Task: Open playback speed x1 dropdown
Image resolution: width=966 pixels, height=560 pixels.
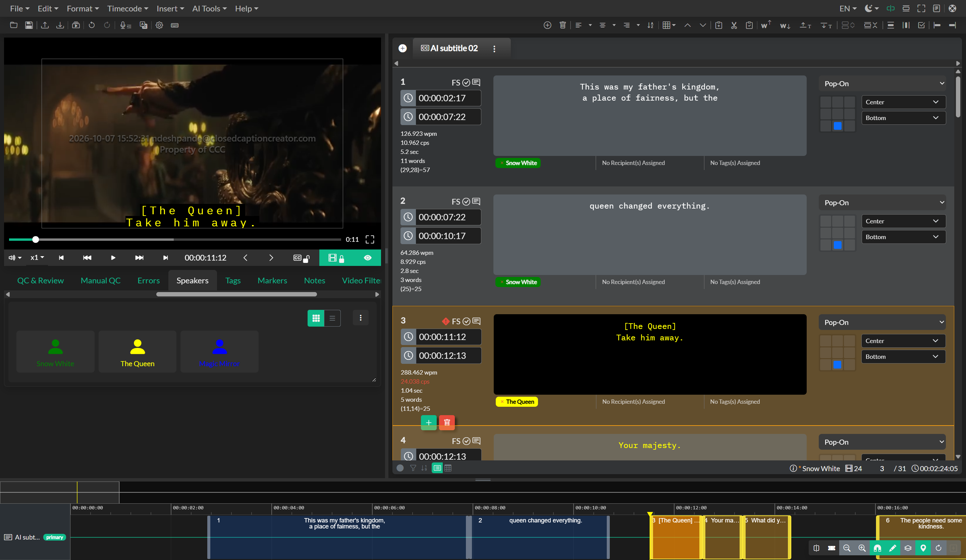Action: (x=37, y=258)
